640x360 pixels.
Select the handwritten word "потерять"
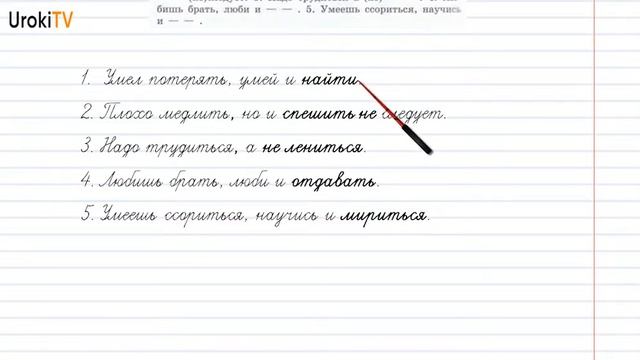click(x=187, y=79)
